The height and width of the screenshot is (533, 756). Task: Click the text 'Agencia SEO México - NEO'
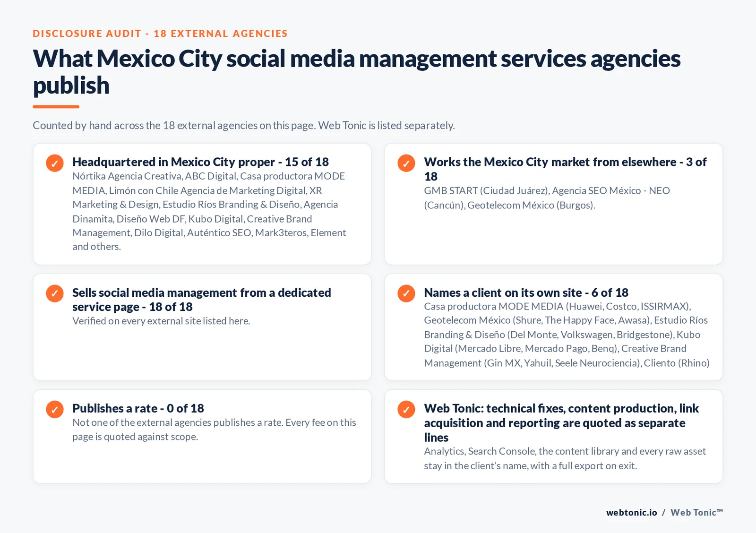611,190
